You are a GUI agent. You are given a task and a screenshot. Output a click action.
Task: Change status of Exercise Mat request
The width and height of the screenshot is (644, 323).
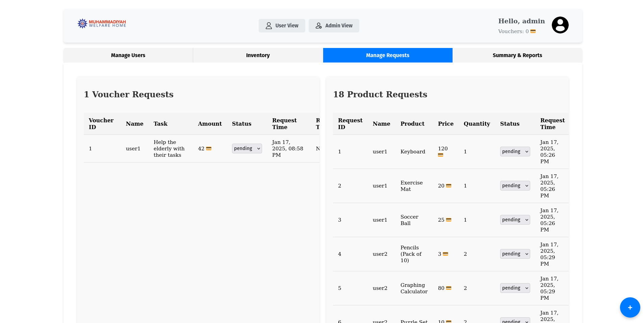point(515,186)
